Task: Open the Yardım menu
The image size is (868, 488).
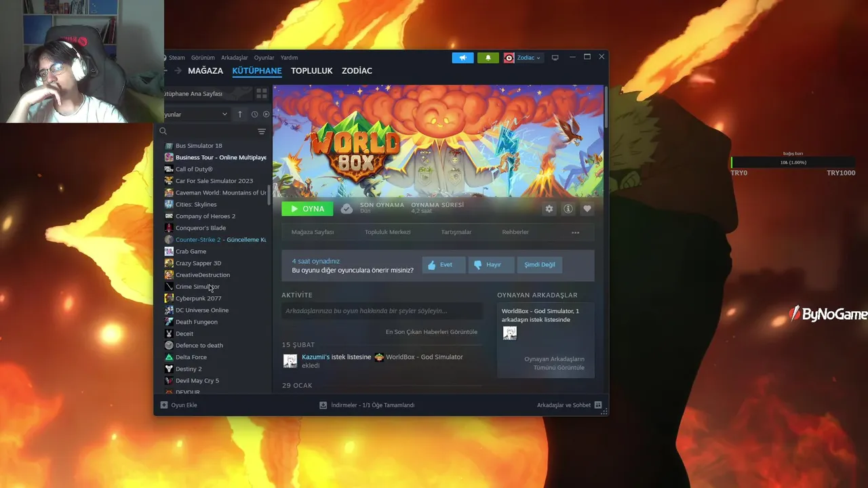Action: (289, 58)
